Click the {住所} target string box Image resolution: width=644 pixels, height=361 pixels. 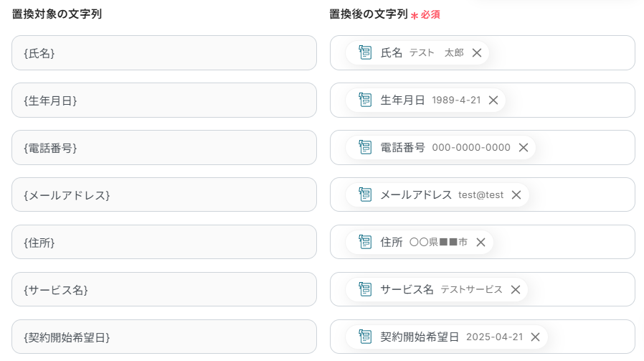(x=164, y=242)
